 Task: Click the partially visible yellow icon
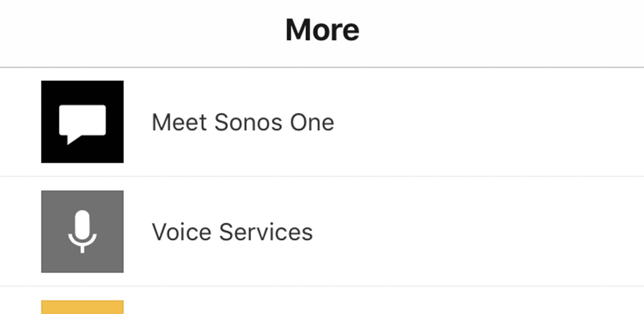[82, 307]
